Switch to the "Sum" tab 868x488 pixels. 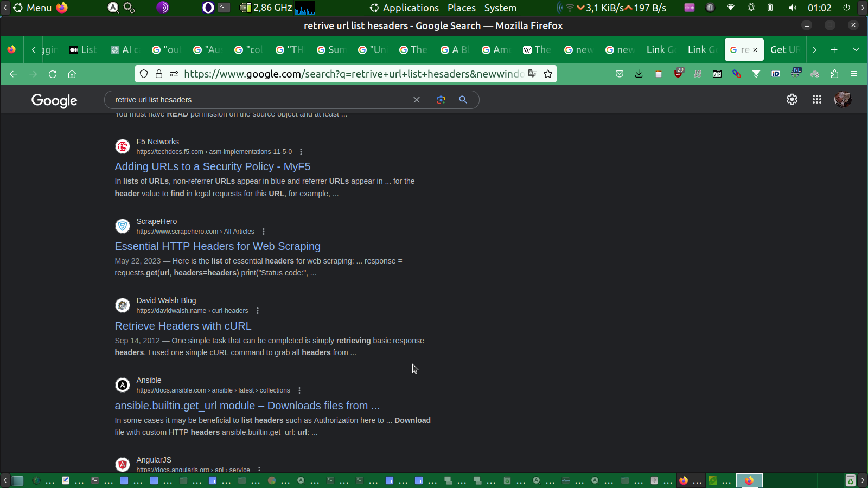click(331, 49)
